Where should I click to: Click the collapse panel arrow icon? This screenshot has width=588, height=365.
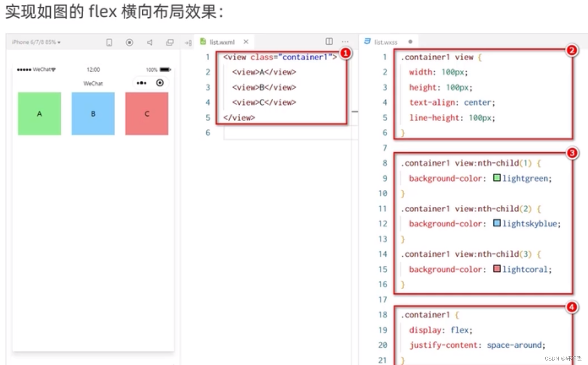tap(188, 43)
